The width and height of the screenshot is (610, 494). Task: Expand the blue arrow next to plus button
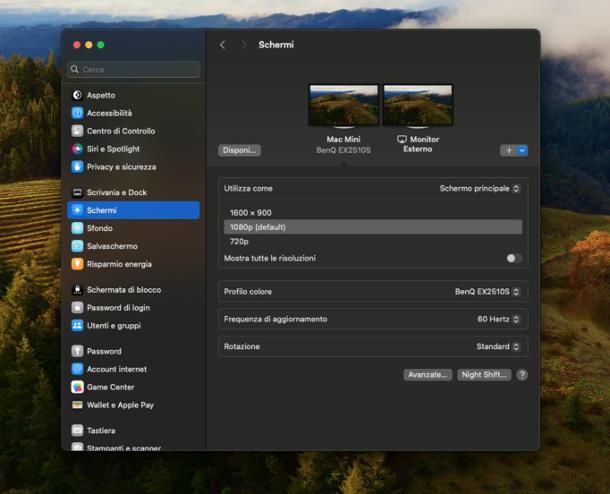(x=522, y=150)
